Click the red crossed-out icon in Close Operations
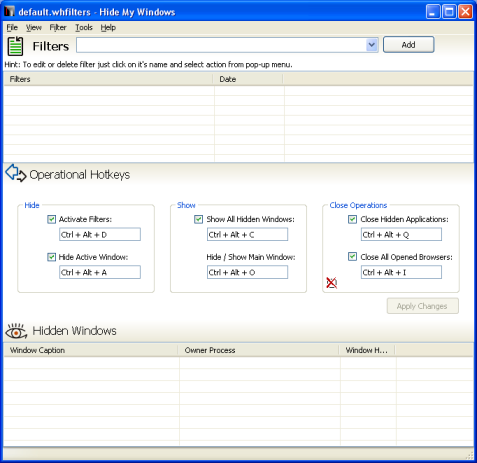Image resolution: width=477 pixels, height=463 pixels. (x=331, y=283)
